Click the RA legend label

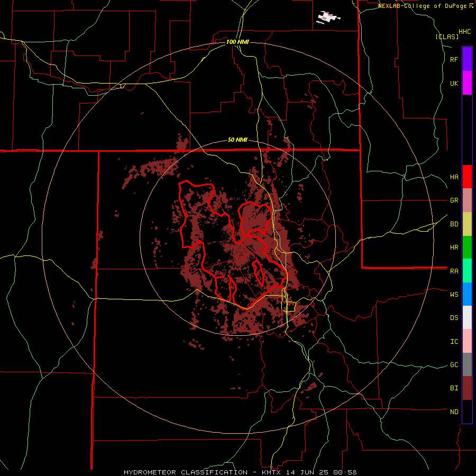(x=454, y=271)
